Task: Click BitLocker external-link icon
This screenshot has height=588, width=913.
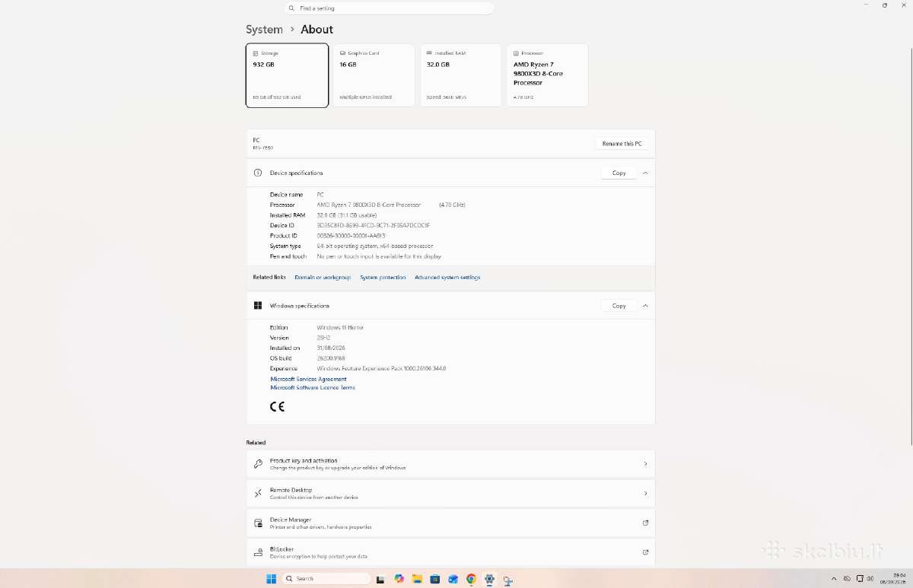Action: 645,552
